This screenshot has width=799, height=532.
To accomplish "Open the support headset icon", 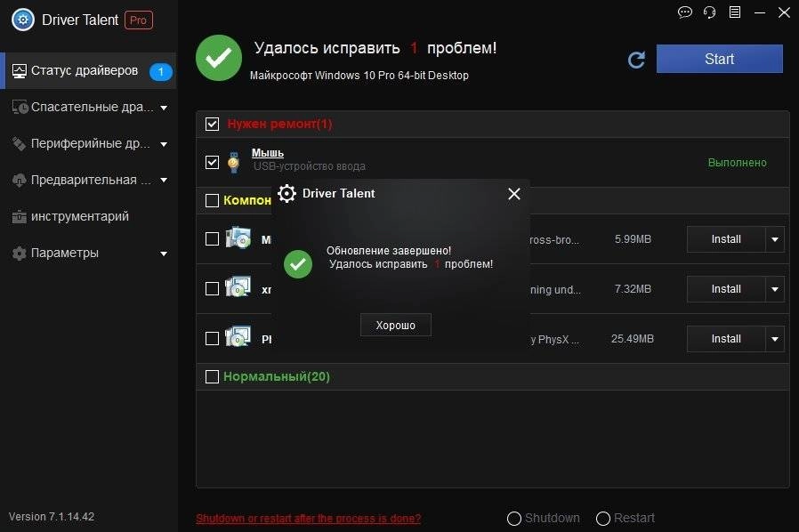I will [x=709, y=12].
